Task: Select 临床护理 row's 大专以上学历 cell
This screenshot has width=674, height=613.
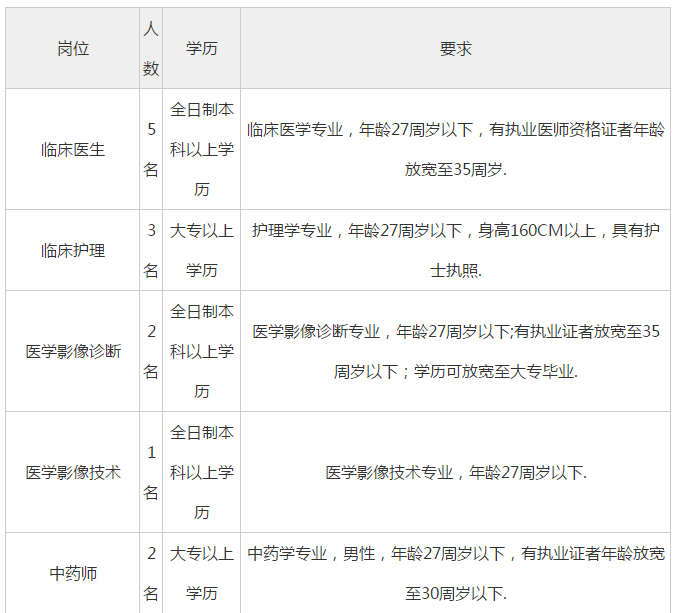Action: tap(201, 250)
